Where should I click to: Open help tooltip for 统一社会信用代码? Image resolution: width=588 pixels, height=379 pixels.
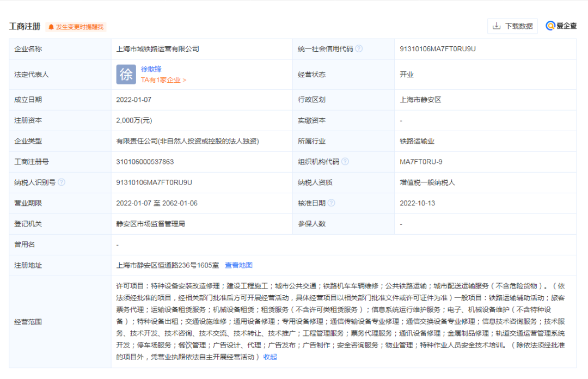359,48
